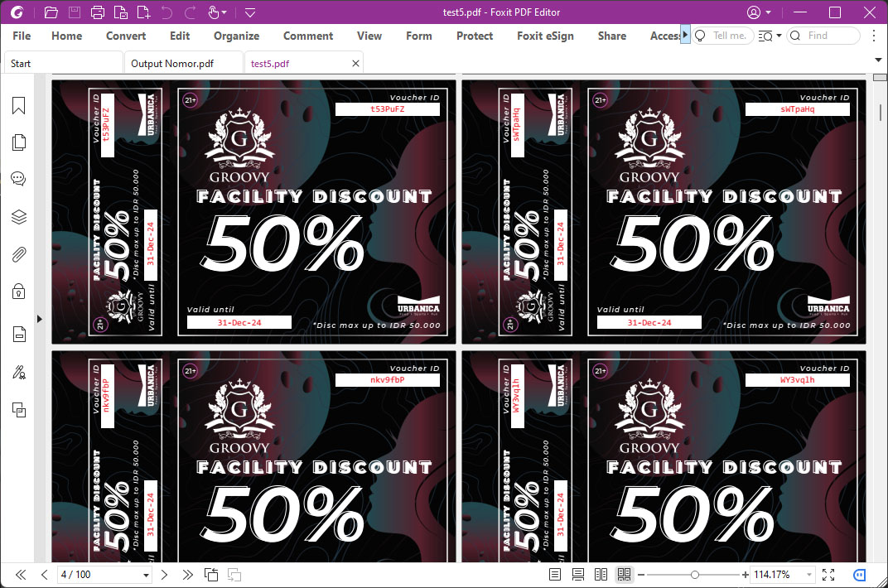Open the File menu

pyautogui.click(x=22, y=36)
